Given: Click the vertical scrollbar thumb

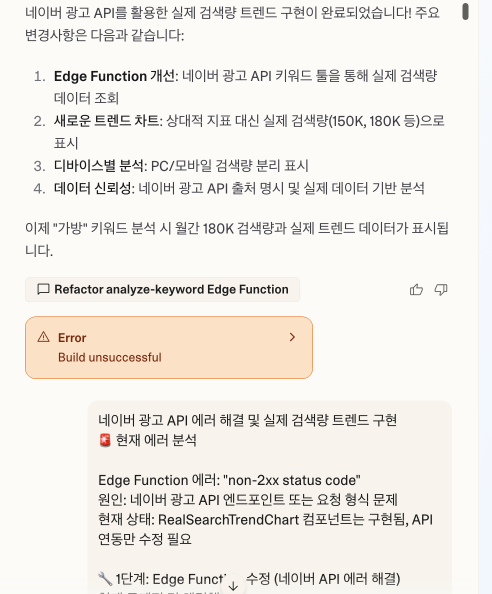Looking at the screenshot, I should 465,11.
